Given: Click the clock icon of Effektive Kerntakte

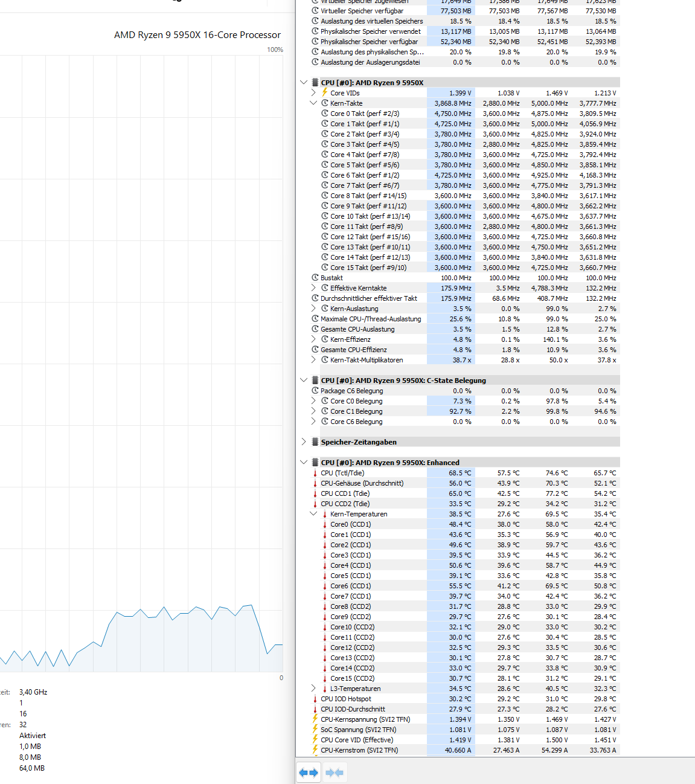Looking at the screenshot, I should point(325,288).
